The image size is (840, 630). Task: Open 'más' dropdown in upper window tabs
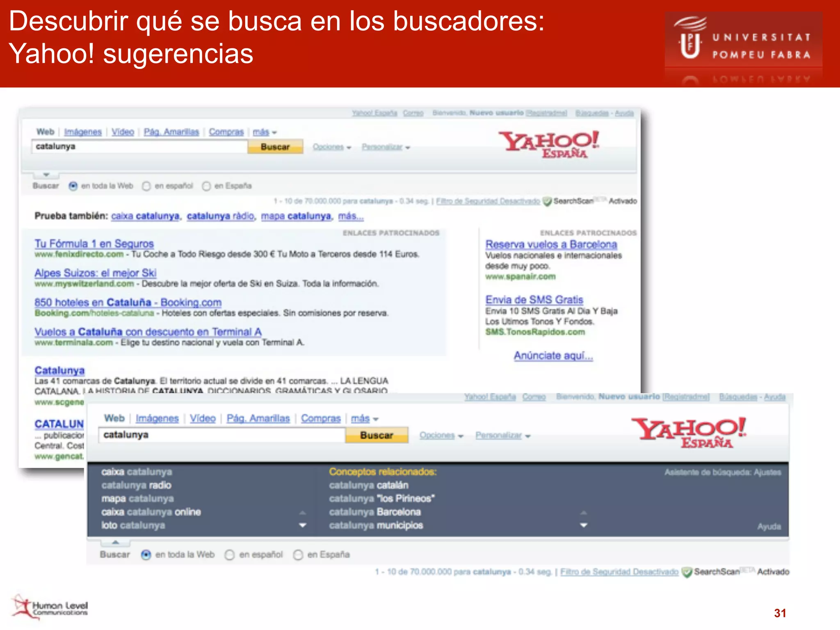[265, 132]
